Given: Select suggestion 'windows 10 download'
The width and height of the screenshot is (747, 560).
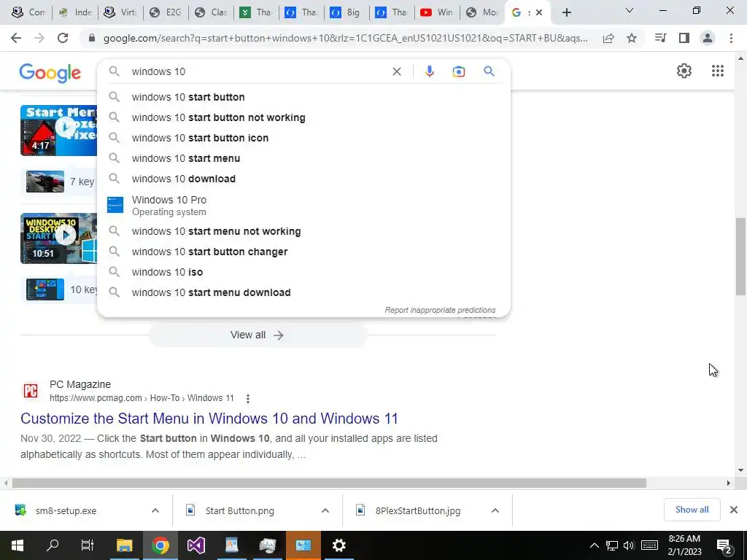Looking at the screenshot, I should tap(303, 179).
